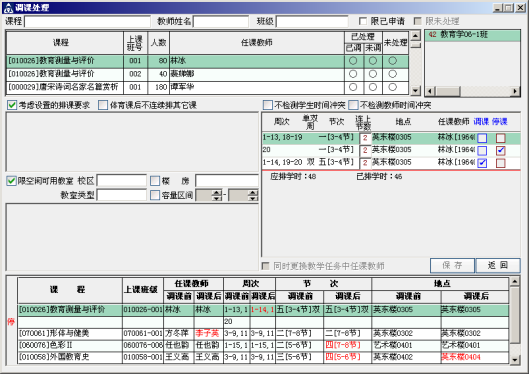Select 未处理 radio for 谭军华 row
Viewport: 530px width, 375px height.
[x=392, y=87]
